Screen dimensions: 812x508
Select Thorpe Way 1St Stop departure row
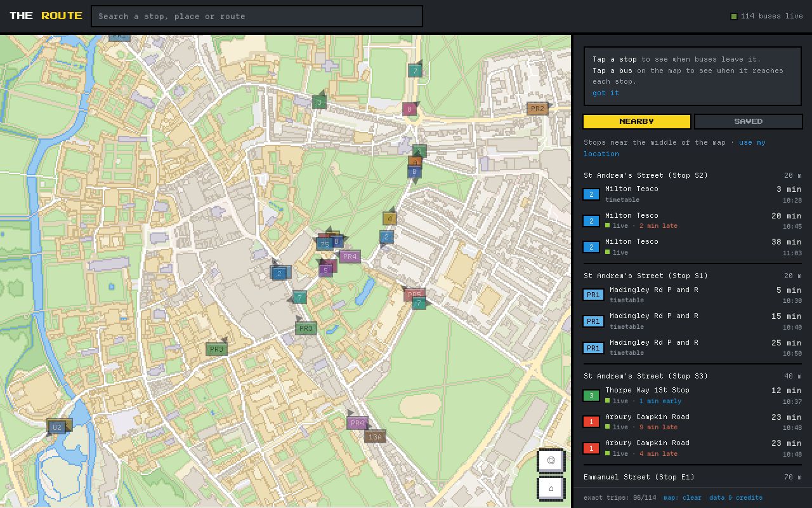click(693, 396)
